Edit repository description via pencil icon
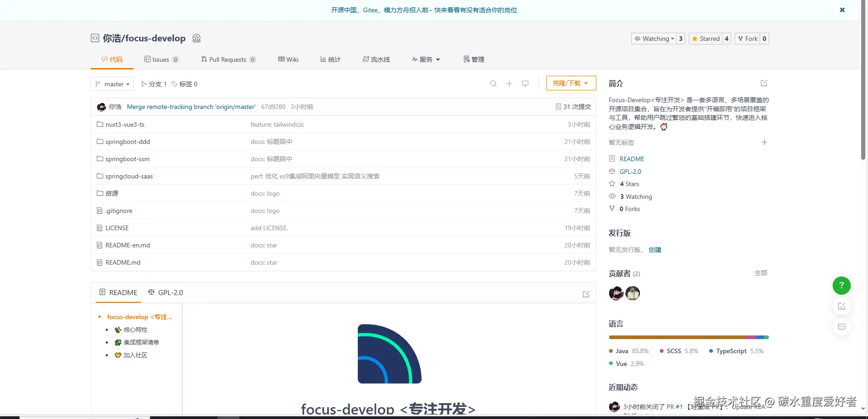 764,83
